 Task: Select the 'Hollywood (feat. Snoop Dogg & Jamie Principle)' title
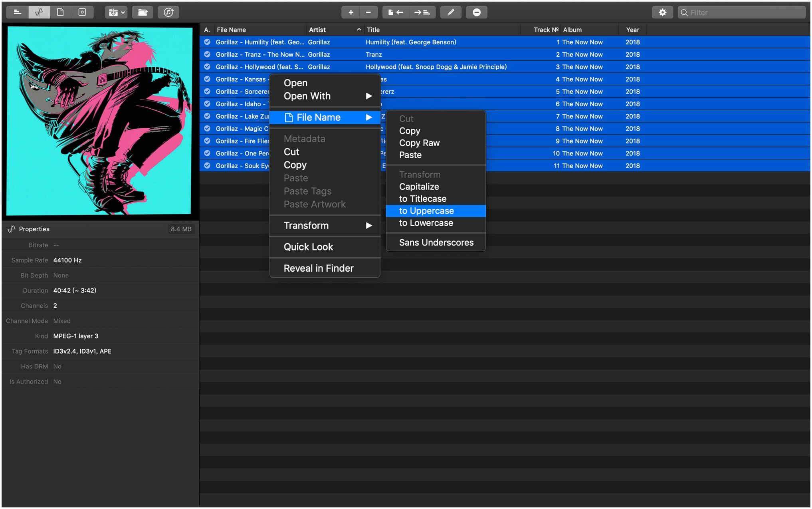point(436,67)
